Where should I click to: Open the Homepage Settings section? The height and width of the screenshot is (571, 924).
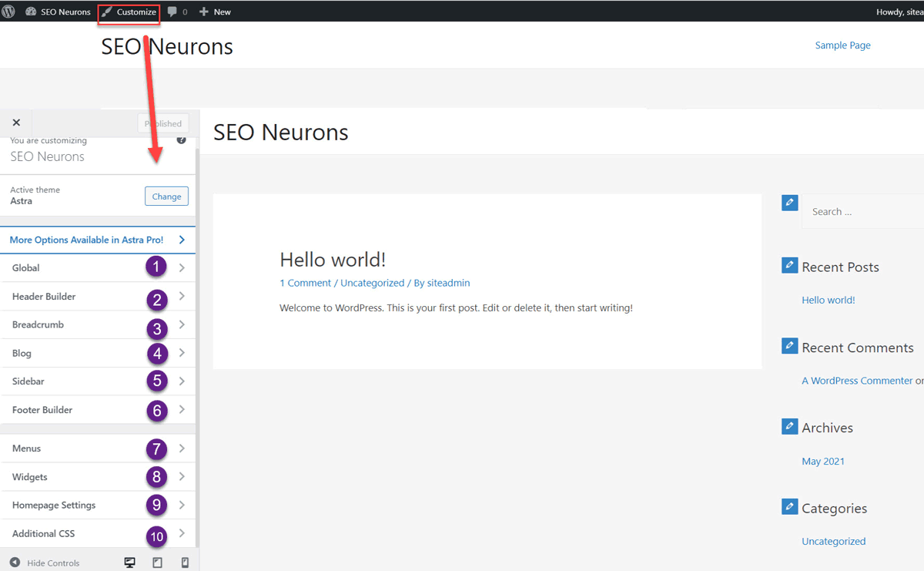tap(98, 506)
